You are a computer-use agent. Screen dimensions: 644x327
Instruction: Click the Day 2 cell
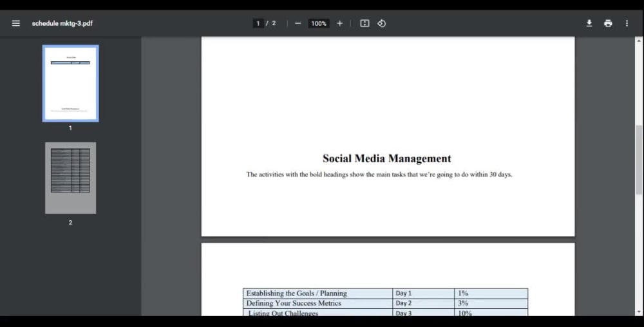point(424,303)
